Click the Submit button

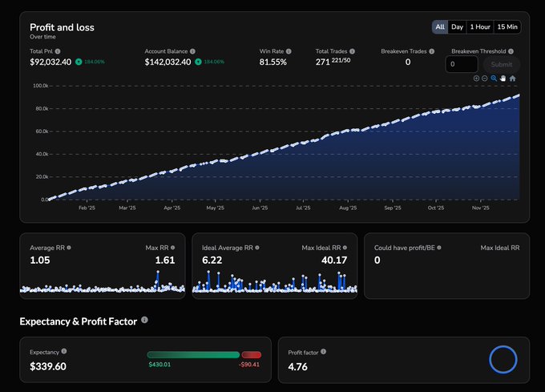click(x=502, y=64)
